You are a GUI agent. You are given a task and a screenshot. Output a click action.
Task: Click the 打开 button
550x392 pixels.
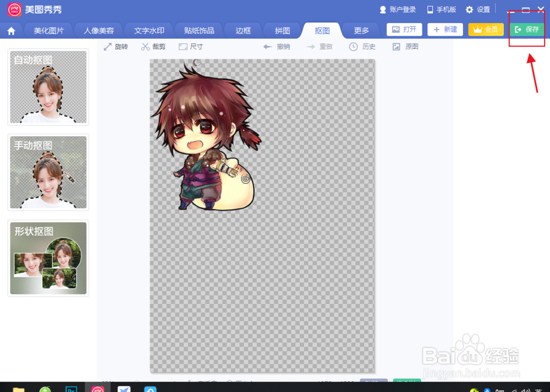pos(404,30)
